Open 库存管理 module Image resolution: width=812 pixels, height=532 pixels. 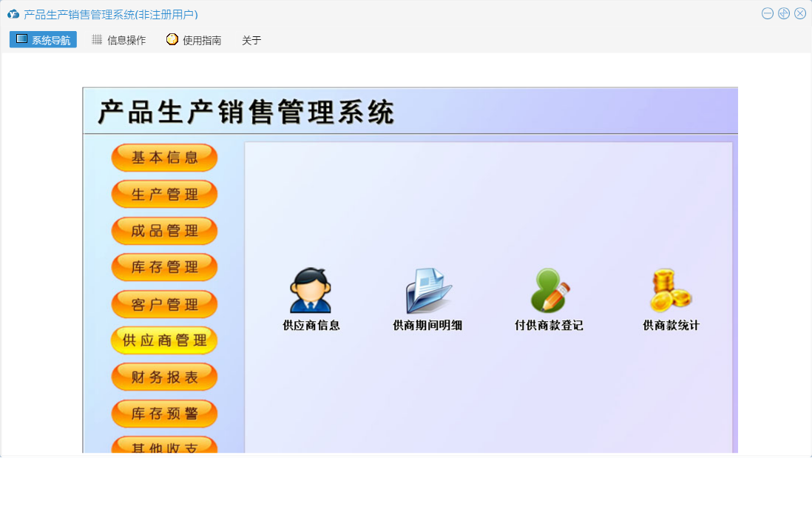[164, 267]
